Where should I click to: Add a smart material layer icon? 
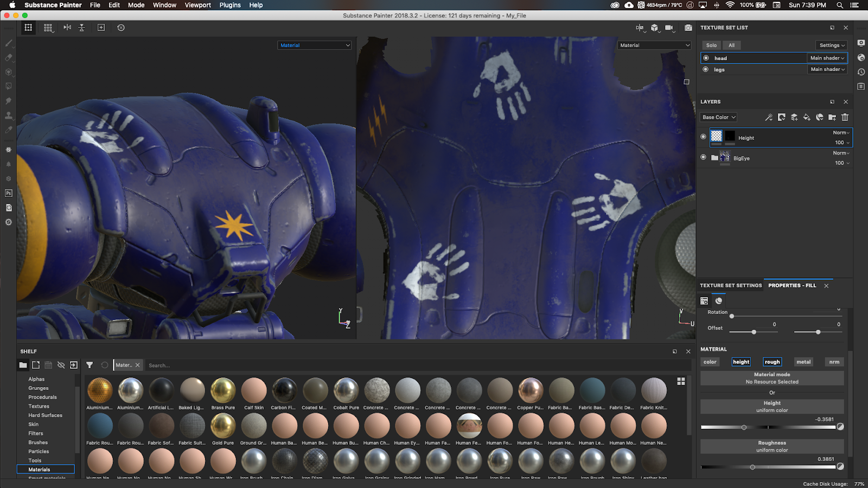click(x=820, y=117)
